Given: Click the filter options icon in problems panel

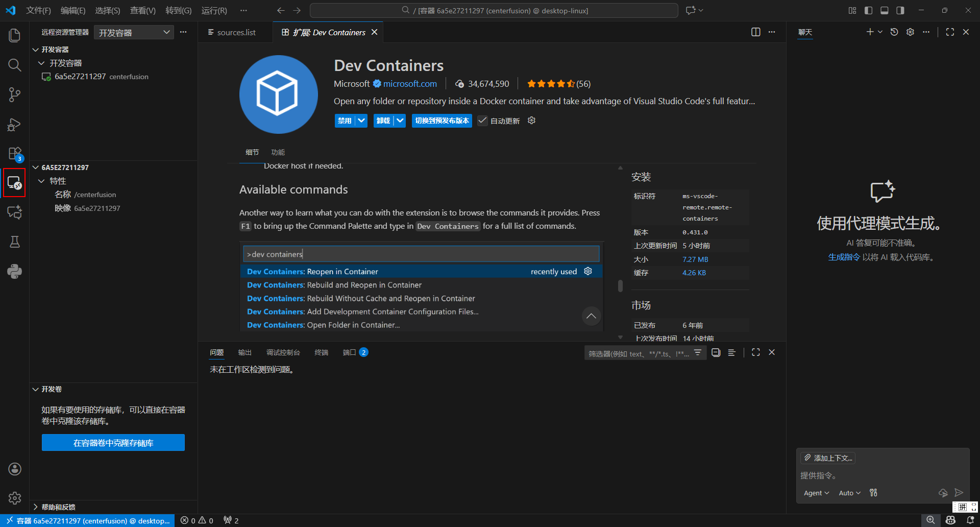Looking at the screenshot, I should click(x=698, y=353).
